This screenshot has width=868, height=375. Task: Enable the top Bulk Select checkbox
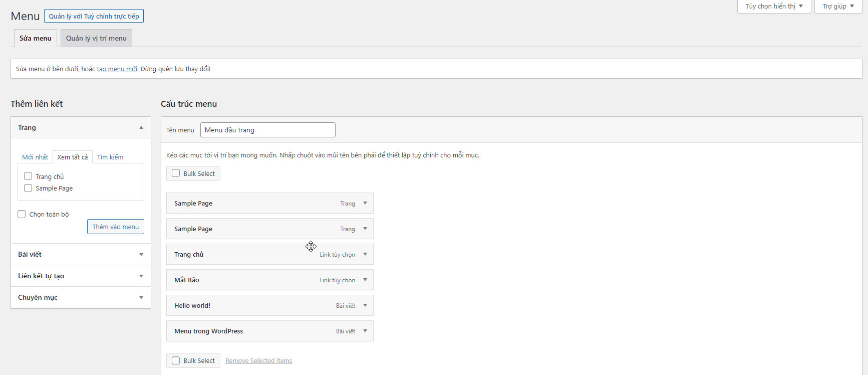coord(176,173)
